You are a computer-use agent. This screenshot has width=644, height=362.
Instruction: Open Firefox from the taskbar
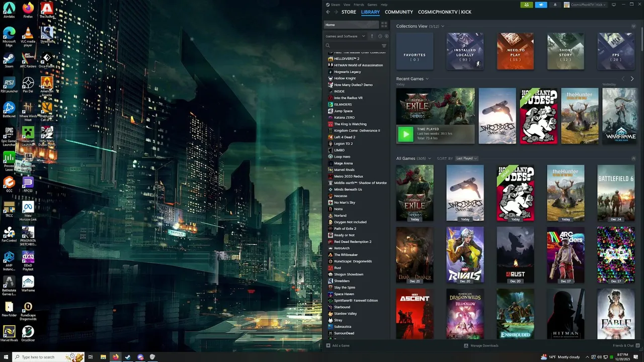pyautogui.click(x=115, y=357)
